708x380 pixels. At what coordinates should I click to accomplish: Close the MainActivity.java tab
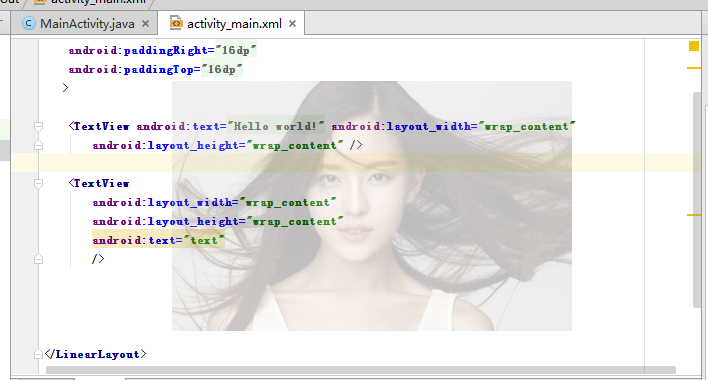point(145,23)
